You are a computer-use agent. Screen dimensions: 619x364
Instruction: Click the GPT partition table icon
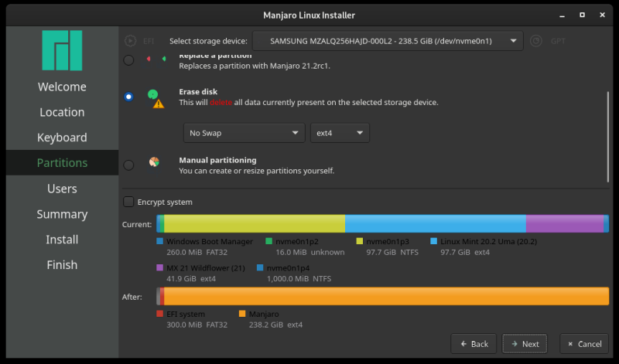(535, 40)
